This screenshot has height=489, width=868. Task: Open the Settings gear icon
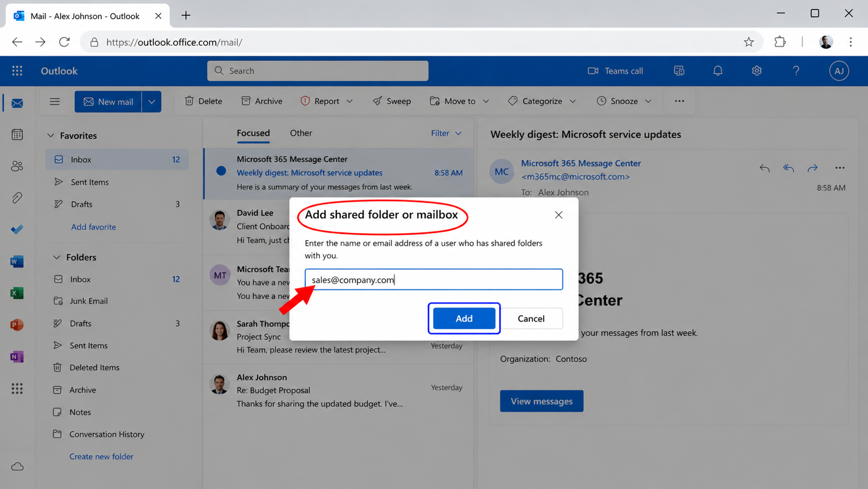point(756,71)
